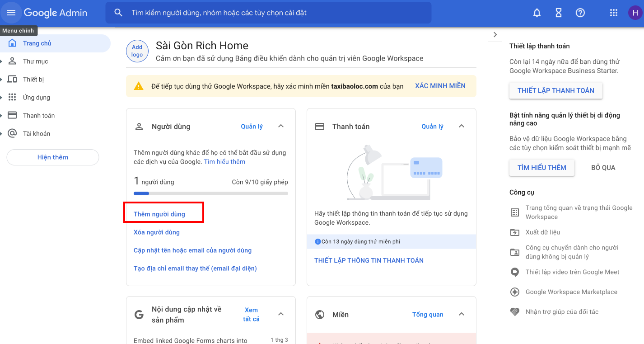Click Quản lý in Thanh toán card

(x=433, y=127)
